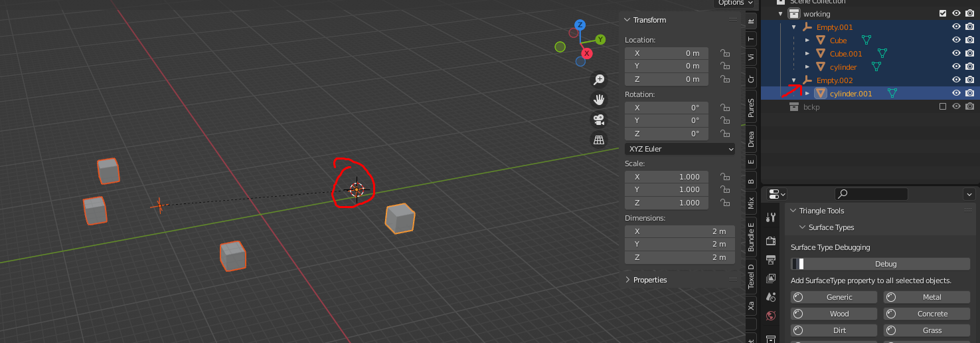Expand the Cube.001 tree item
Viewport: 980px width, 343px height.
pos(807,53)
